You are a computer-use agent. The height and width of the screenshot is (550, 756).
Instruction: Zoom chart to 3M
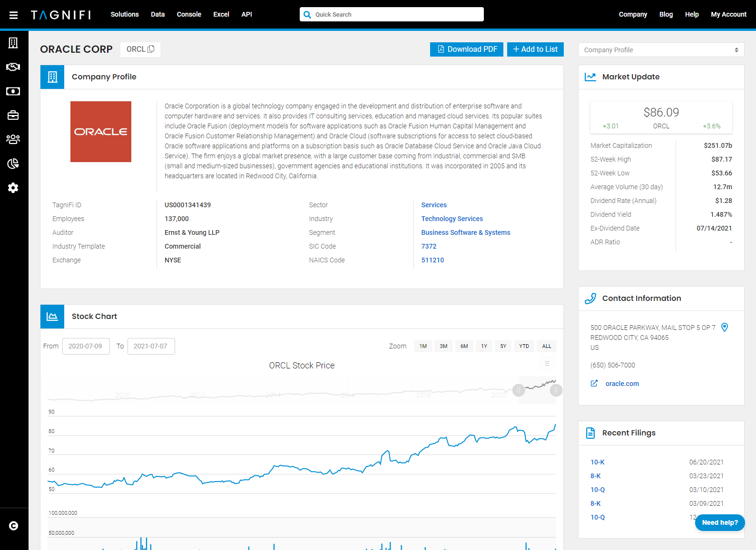tap(443, 346)
